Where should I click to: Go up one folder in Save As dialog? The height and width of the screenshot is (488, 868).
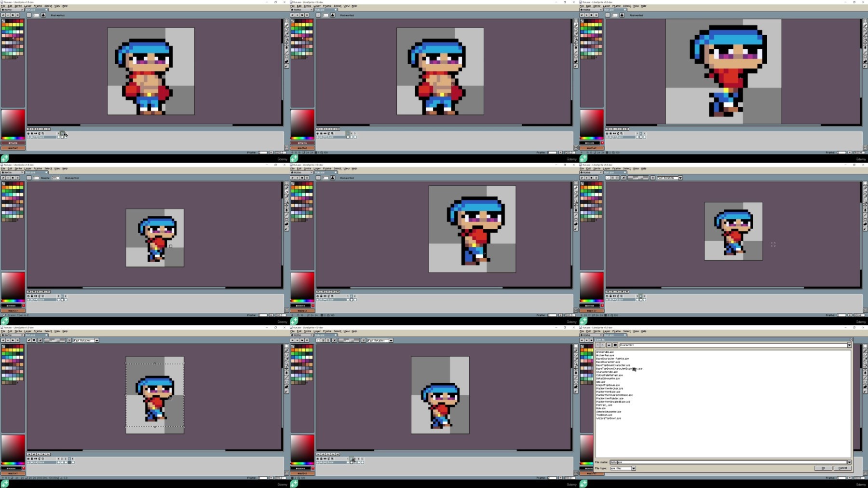(609, 345)
